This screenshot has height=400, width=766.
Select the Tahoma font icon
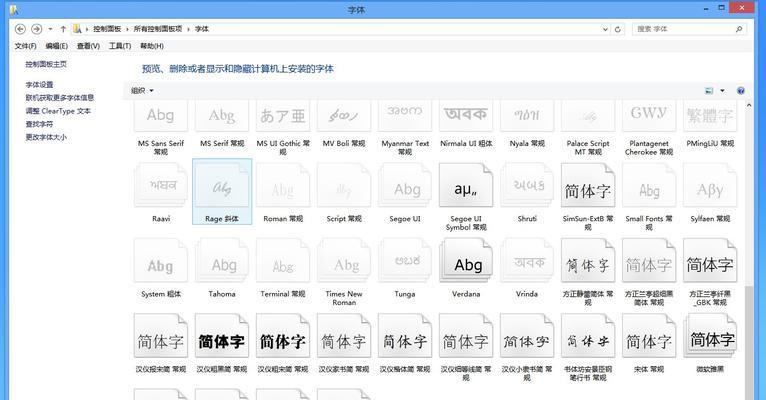222,261
